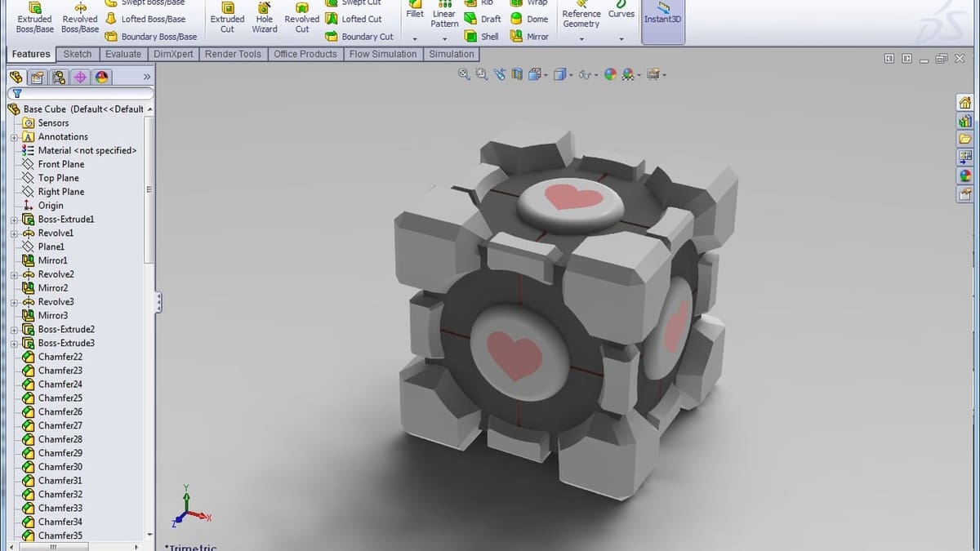This screenshot has height=551, width=980.
Task: Switch to the Sketch tab
Action: point(78,54)
